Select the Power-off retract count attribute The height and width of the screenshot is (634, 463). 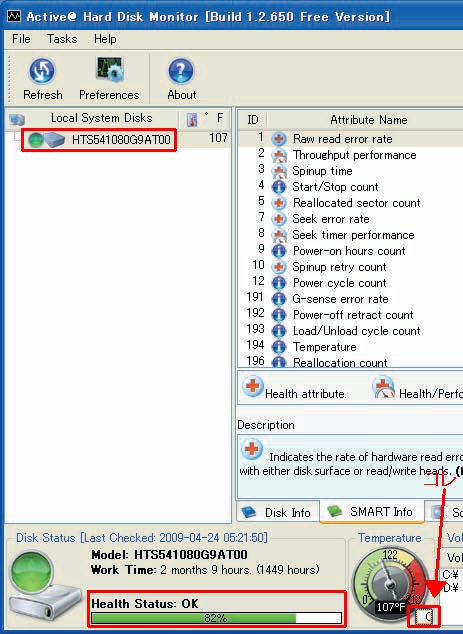(x=351, y=315)
